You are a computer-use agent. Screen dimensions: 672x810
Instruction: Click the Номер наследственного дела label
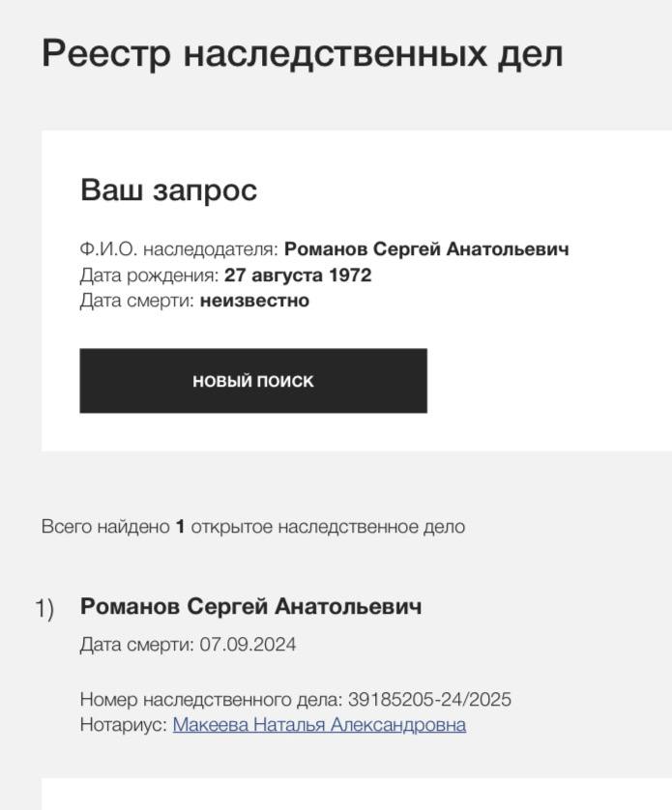pos(211,700)
